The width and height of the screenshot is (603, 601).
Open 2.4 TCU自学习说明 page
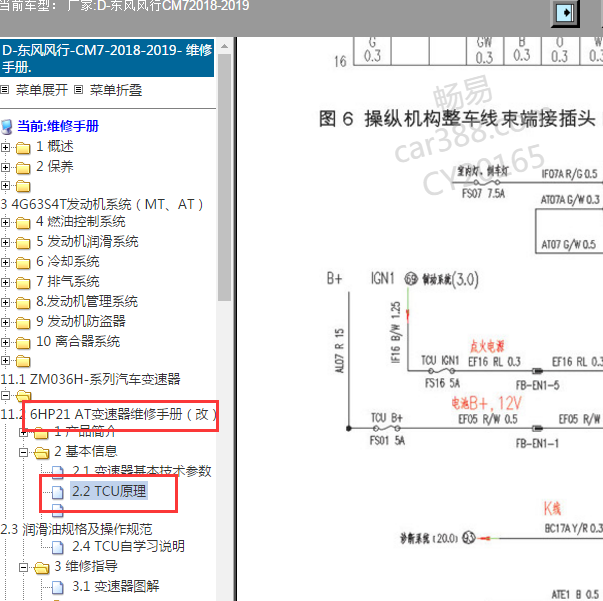coord(128,546)
